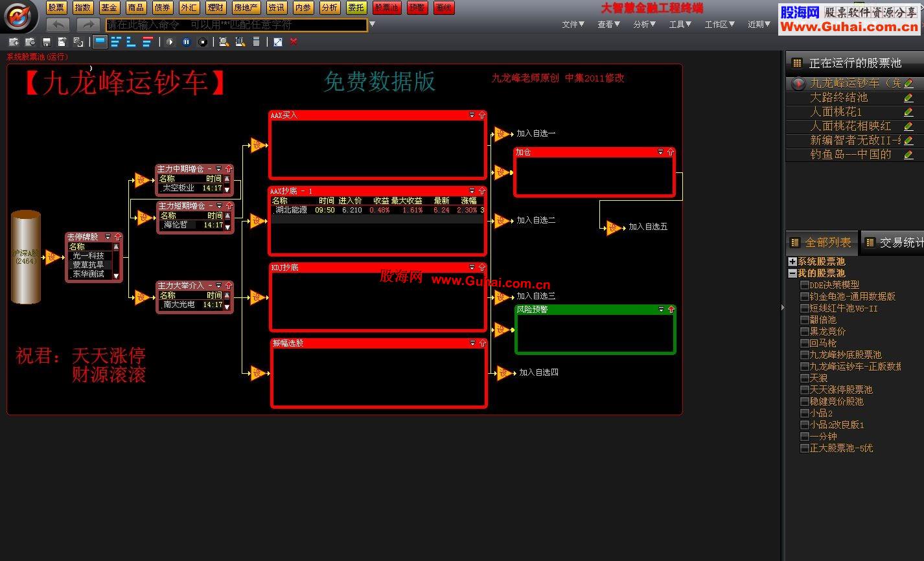Click the 资讯 news button
Screen dimensions: 924x561
pos(276,8)
